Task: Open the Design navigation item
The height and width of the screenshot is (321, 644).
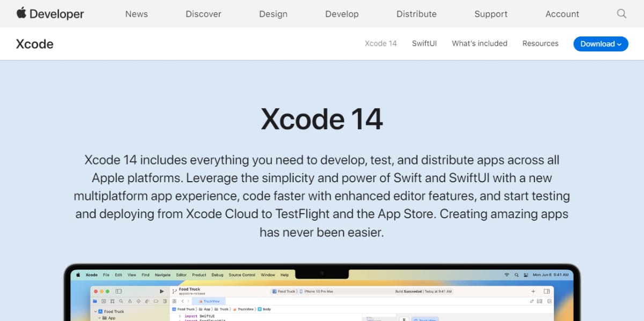Action: click(x=273, y=14)
